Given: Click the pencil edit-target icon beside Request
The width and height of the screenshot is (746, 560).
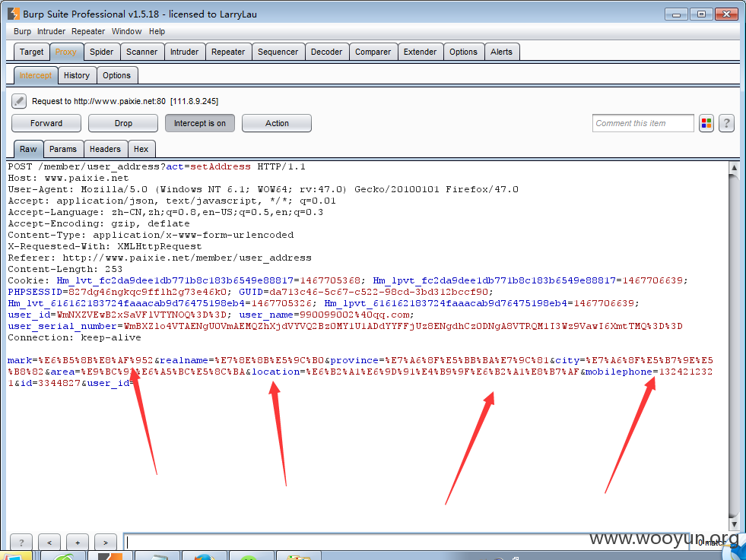Looking at the screenshot, I should pos(18,101).
